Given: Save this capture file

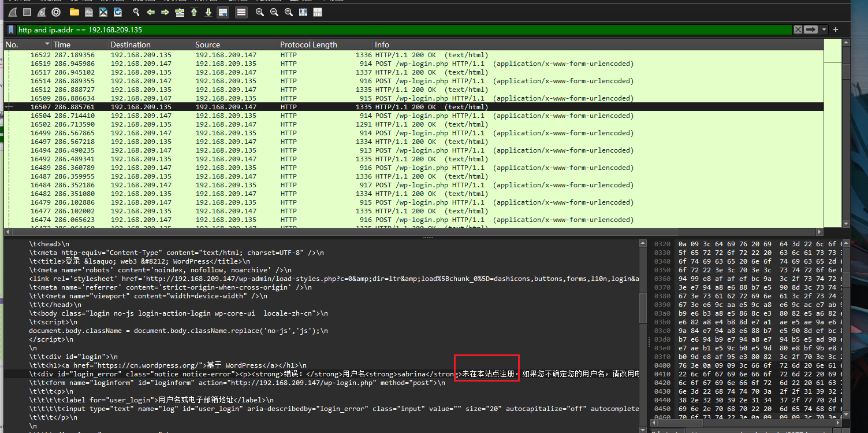Looking at the screenshot, I should [88, 12].
